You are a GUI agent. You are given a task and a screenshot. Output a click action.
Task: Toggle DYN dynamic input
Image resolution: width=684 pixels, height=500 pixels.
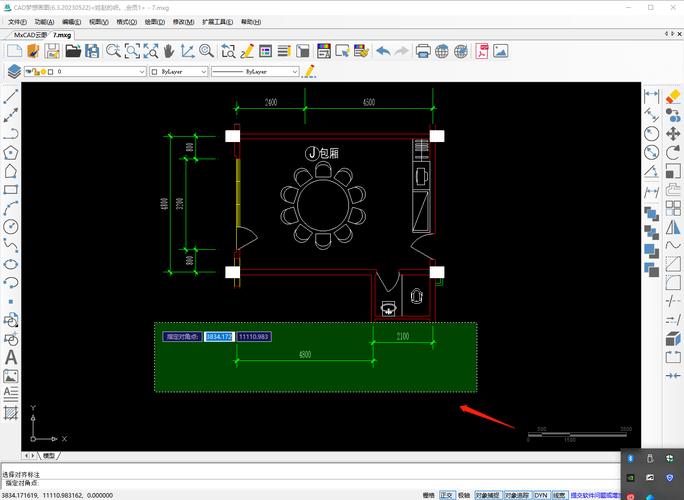540,494
